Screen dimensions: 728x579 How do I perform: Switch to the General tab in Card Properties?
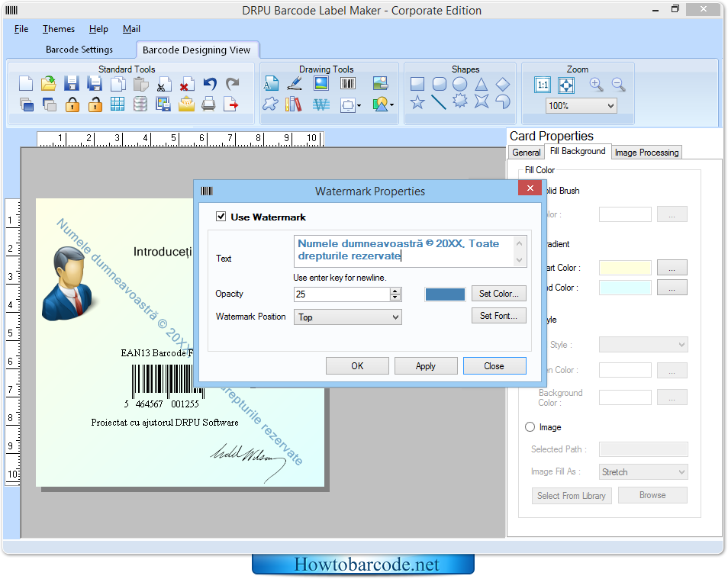point(526,153)
